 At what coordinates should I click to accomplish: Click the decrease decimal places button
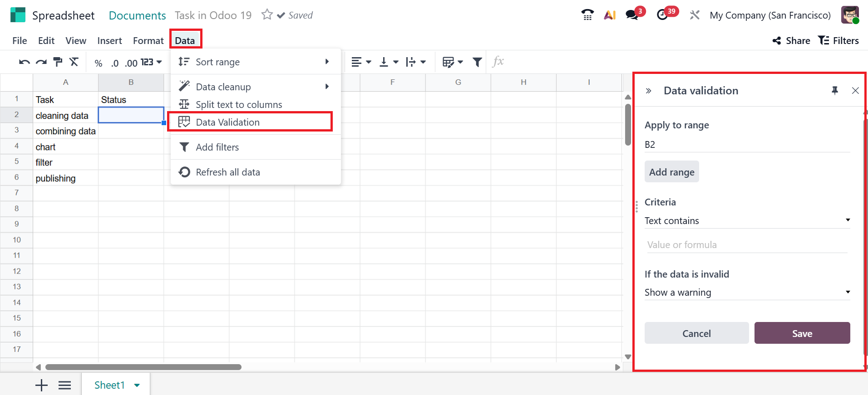click(115, 63)
